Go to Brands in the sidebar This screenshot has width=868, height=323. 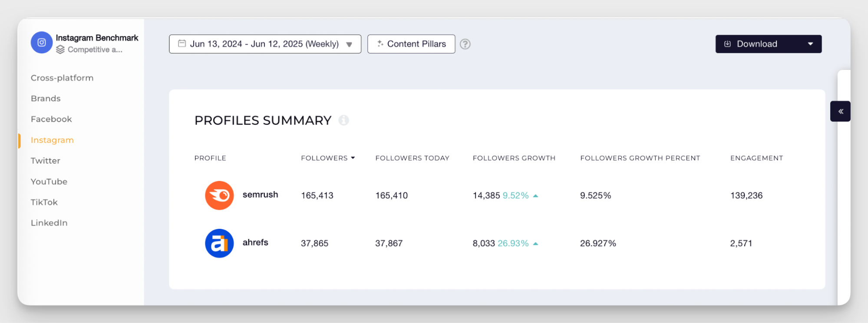click(x=46, y=99)
